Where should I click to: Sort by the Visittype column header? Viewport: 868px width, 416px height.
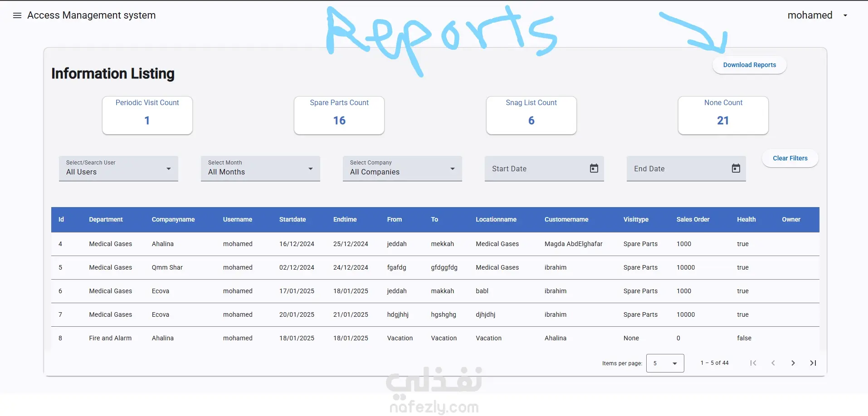(x=636, y=219)
